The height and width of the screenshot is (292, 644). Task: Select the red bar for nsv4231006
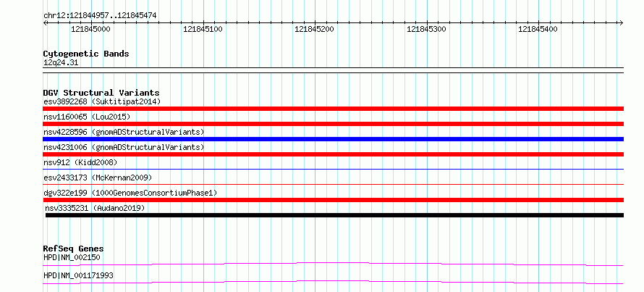click(x=334, y=154)
